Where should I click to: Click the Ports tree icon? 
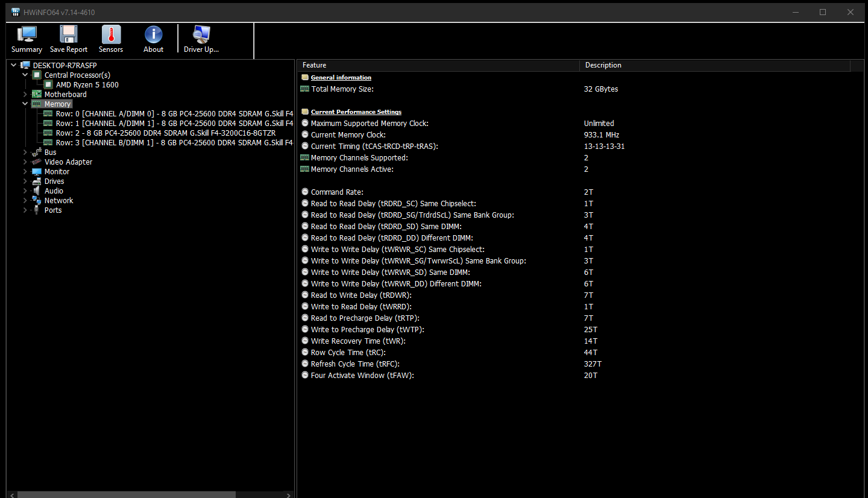tap(37, 210)
